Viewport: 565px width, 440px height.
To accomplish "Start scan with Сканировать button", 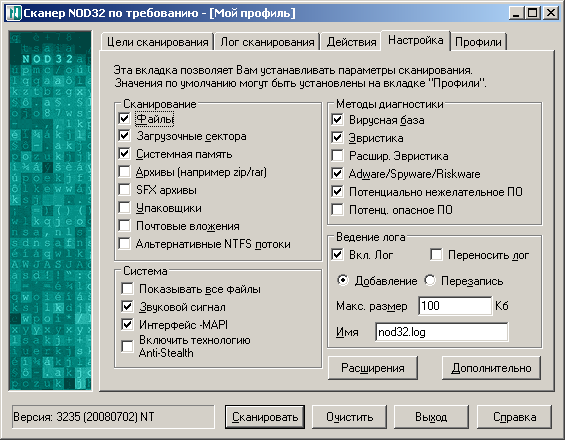I will [265, 417].
